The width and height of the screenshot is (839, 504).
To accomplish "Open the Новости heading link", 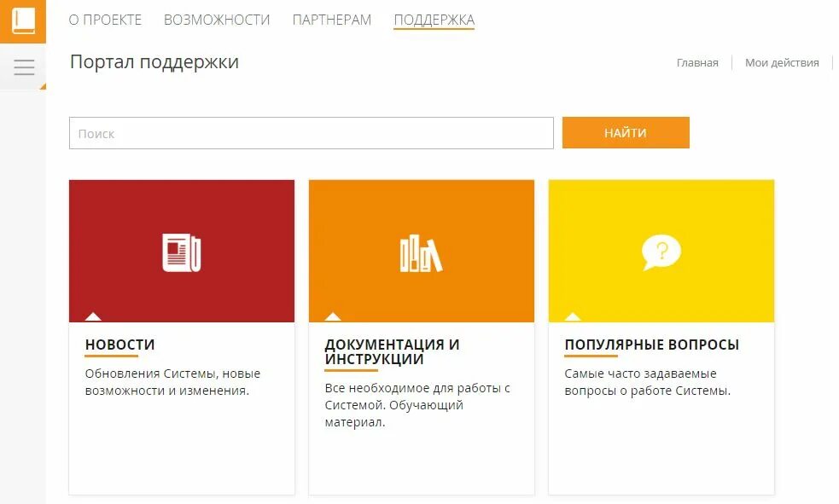I will (119, 345).
